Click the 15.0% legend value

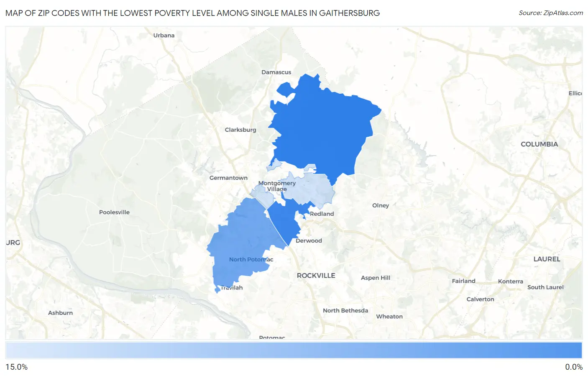17,367
